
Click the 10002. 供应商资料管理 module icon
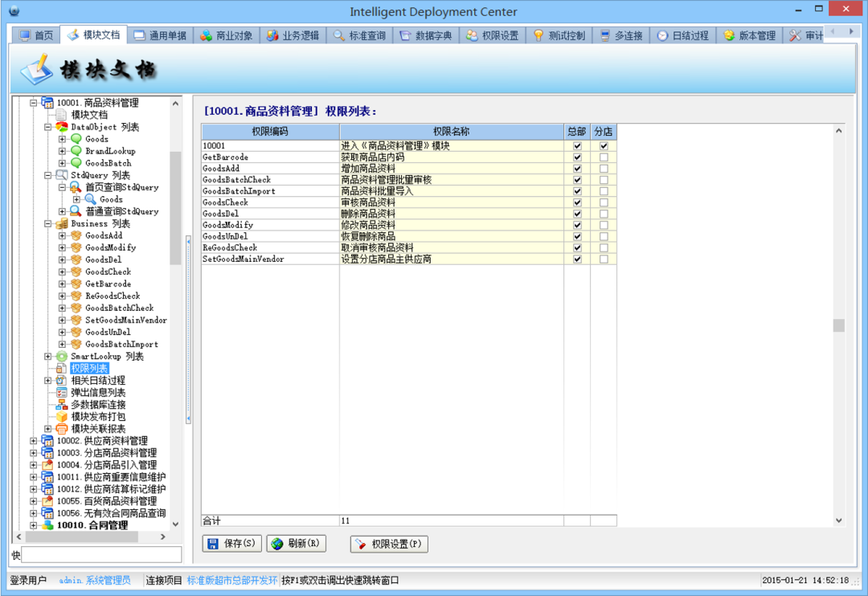(x=47, y=441)
